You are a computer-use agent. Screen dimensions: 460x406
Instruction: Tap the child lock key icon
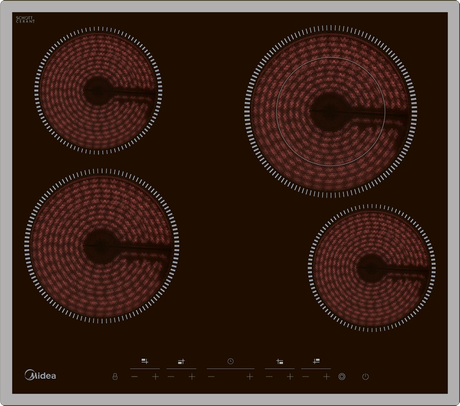pyautogui.click(x=115, y=377)
